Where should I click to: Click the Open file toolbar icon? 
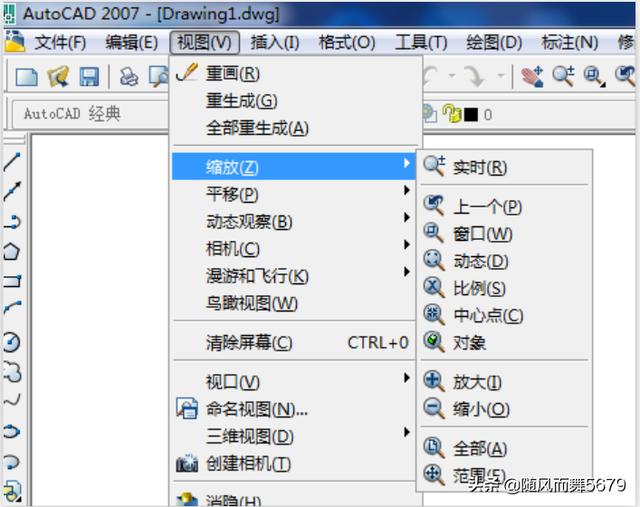point(58,76)
